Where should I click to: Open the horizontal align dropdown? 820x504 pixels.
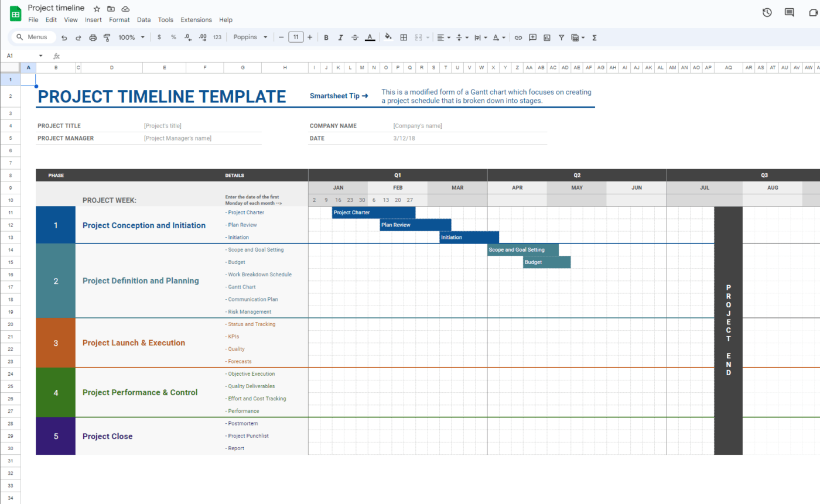pyautogui.click(x=444, y=37)
